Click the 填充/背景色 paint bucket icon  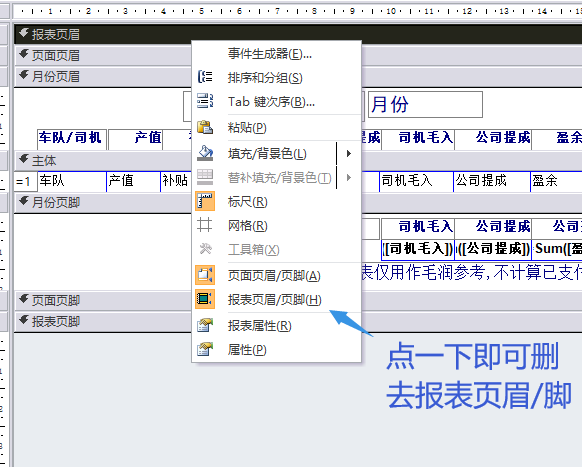tap(205, 153)
